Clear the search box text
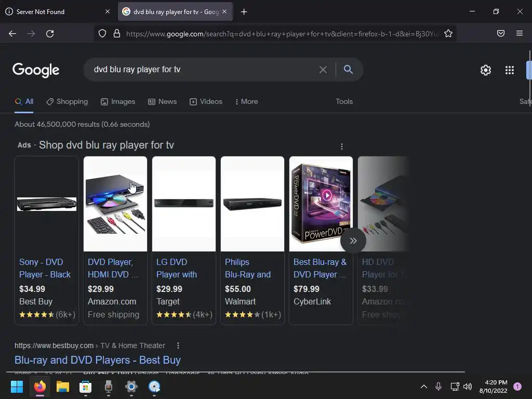532x399 pixels. coord(323,70)
